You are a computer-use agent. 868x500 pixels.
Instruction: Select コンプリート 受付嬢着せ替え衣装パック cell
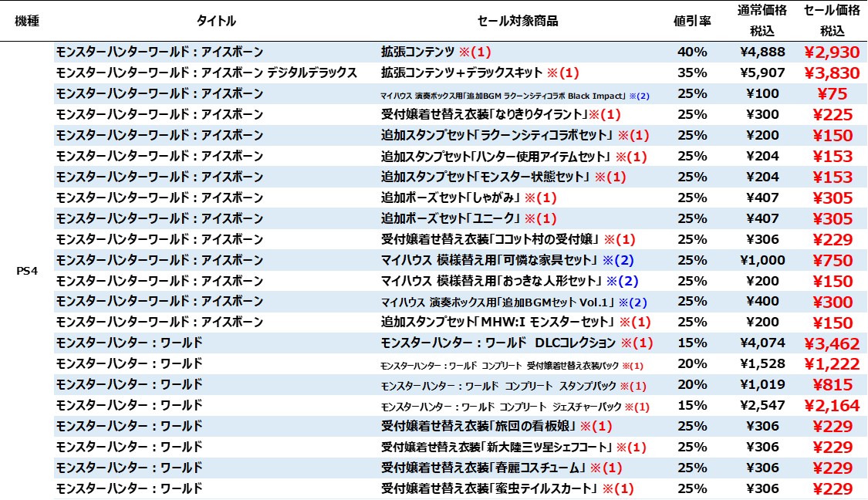tap(512, 366)
